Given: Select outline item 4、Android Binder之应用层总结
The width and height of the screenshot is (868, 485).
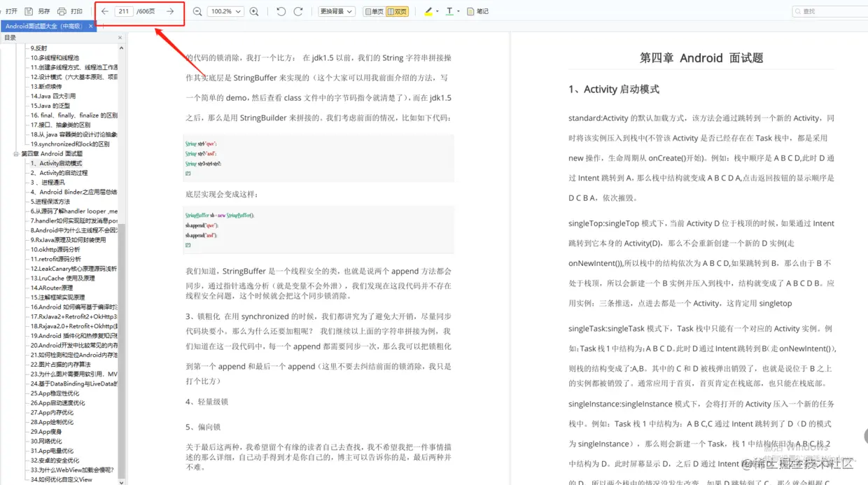Looking at the screenshot, I should coord(73,192).
